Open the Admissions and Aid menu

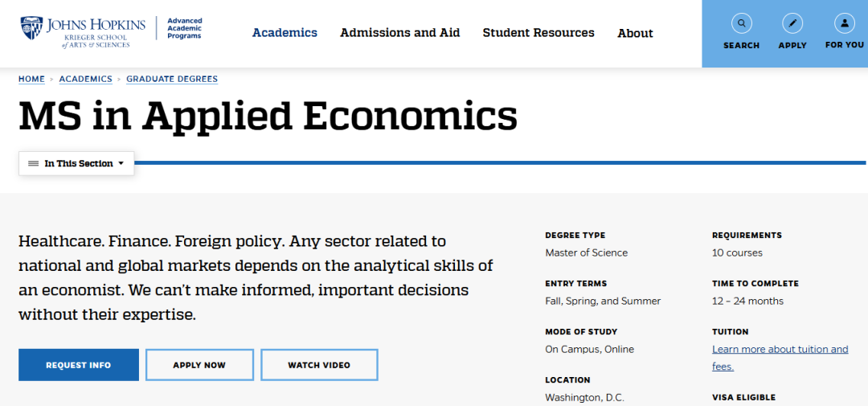point(399,33)
